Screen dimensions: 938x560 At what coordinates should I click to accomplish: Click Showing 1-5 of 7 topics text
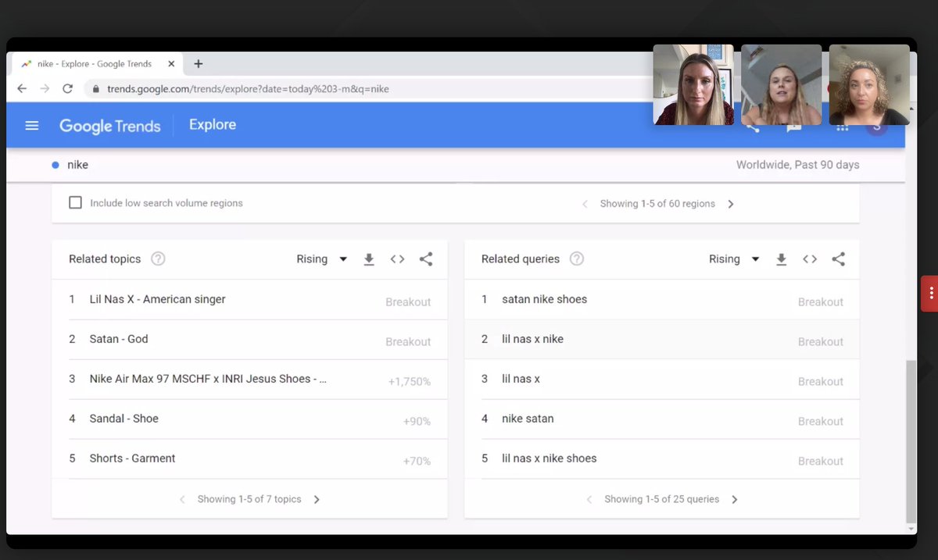249,499
